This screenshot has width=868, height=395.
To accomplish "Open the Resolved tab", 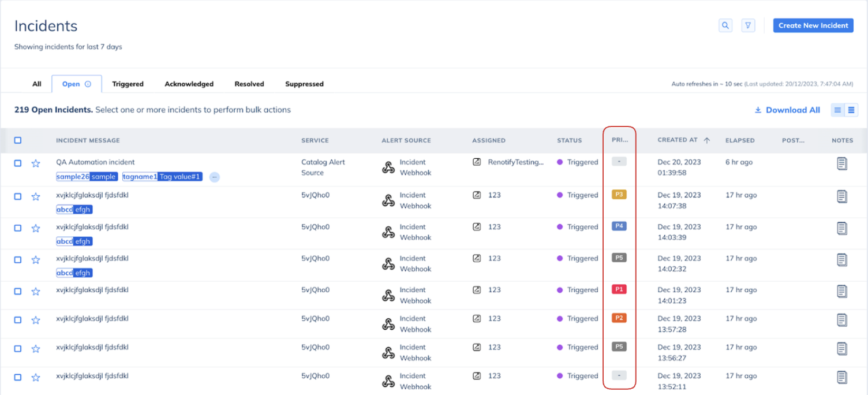I will coord(249,84).
